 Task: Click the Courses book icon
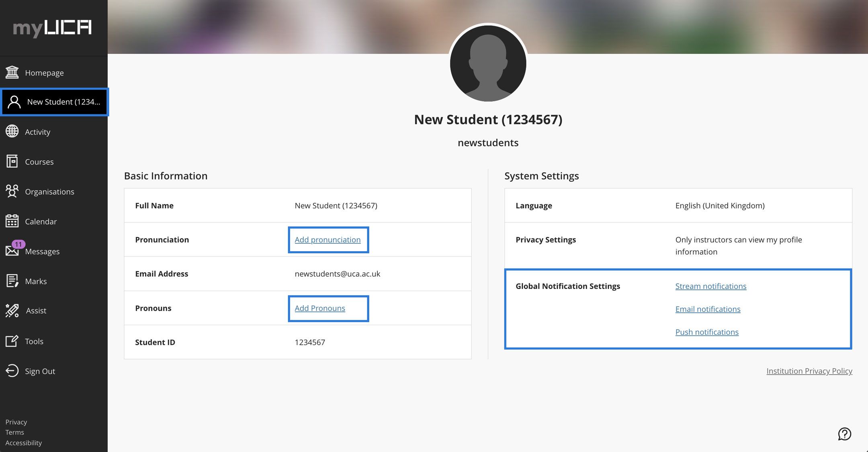point(12,161)
